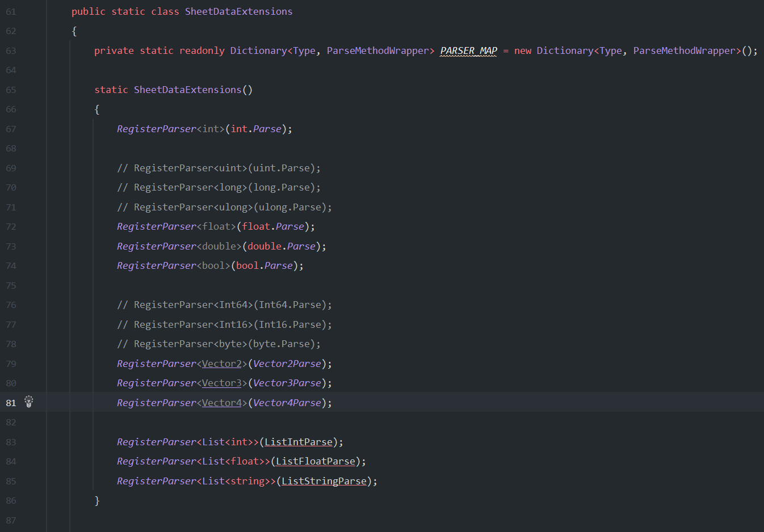Click commented byte.Parse line 78
Image resolution: width=764 pixels, height=532 pixels.
point(219,344)
